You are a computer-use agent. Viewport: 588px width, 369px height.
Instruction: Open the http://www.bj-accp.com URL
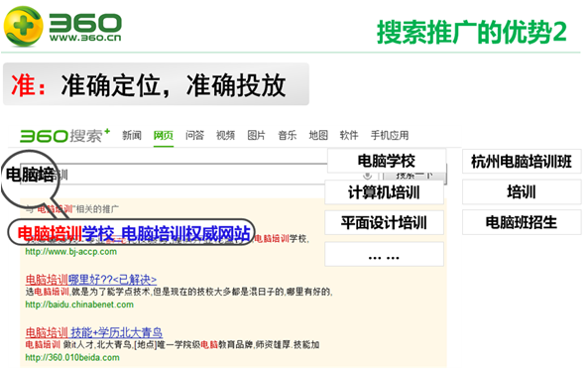coord(70,252)
